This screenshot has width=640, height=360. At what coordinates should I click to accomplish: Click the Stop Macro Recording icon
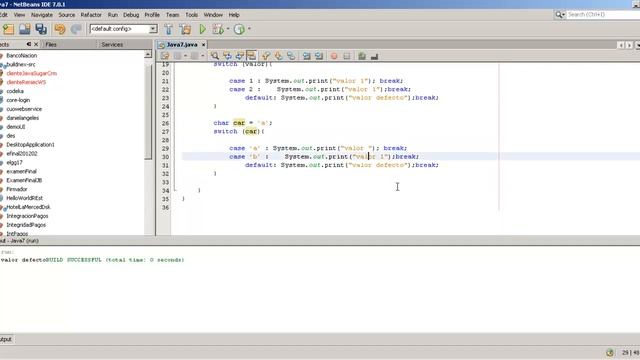347,56
